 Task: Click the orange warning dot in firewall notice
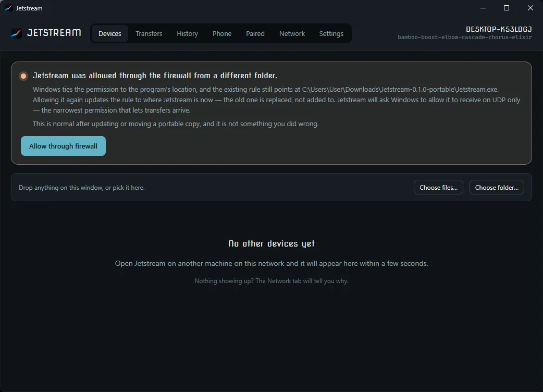click(23, 76)
